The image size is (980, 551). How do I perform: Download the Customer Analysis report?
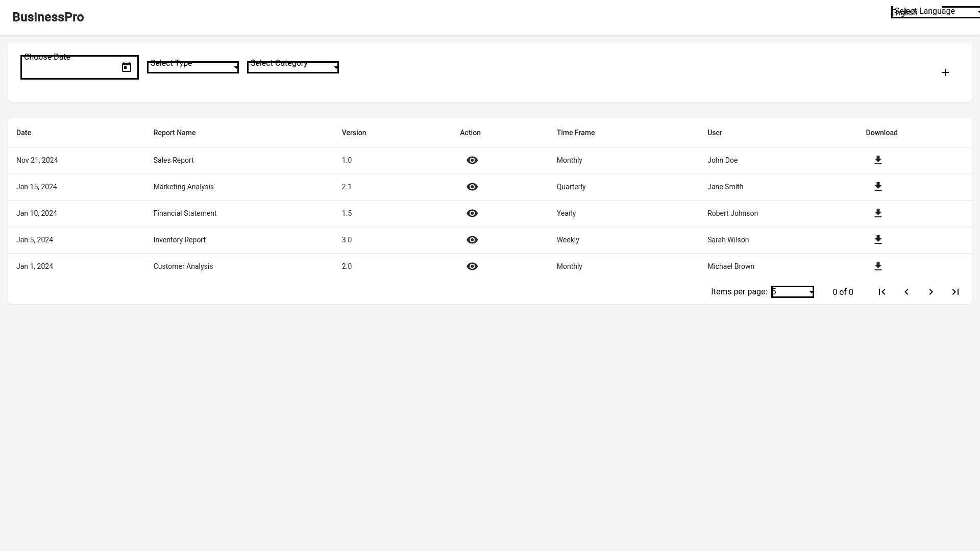coord(878,266)
